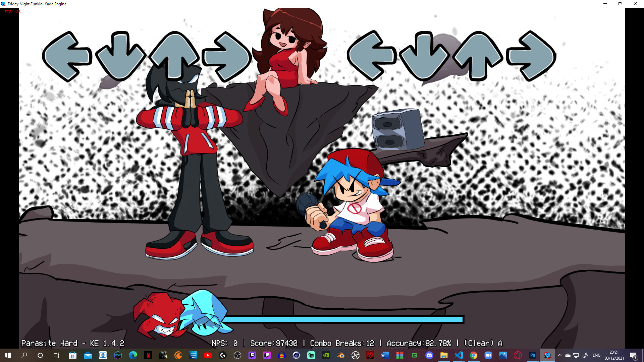Image resolution: width=644 pixels, height=362 pixels.
Task: Click the Friday Night Funkin' taskbar icon
Action: (547, 355)
